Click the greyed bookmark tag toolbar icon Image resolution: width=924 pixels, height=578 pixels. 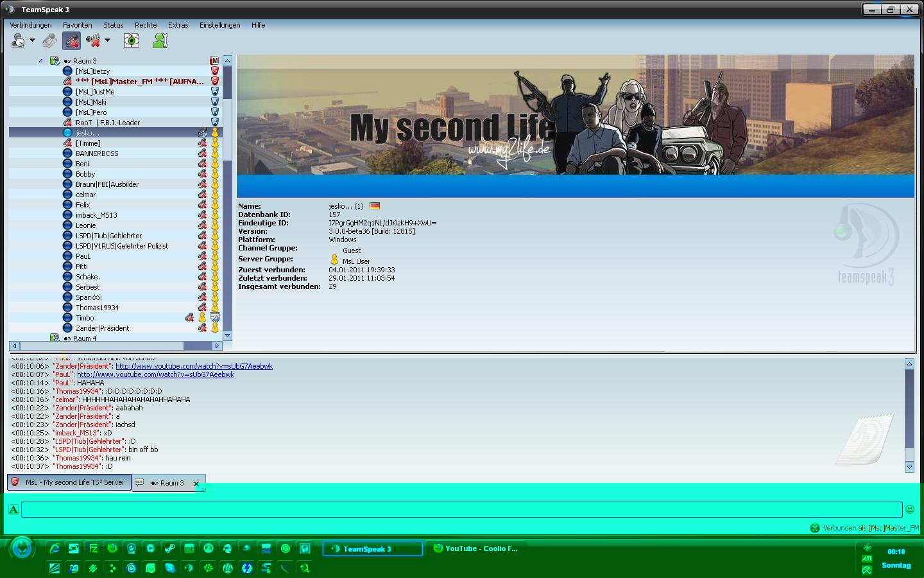point(49,40)
